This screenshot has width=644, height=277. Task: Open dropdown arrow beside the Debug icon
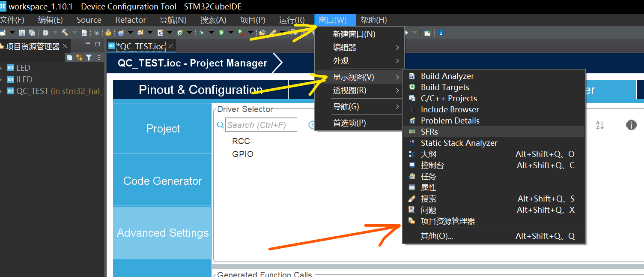point(212,33)
